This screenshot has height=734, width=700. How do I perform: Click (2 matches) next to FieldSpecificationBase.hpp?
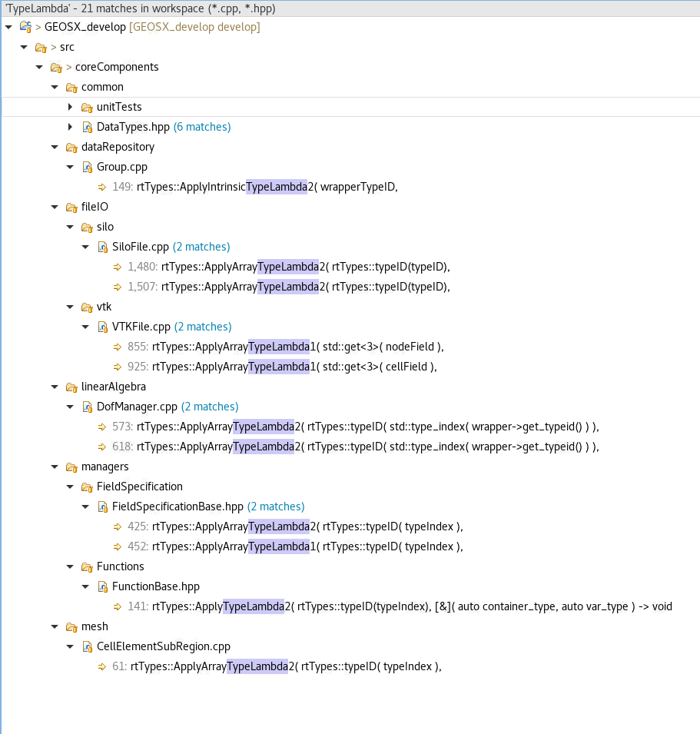(x=276, y=506)
